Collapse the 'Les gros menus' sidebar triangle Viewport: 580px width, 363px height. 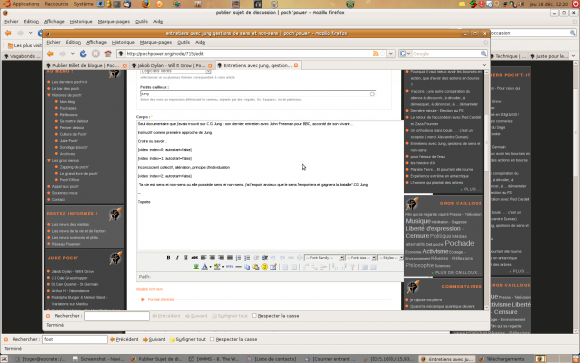click(x=49, y=161)
